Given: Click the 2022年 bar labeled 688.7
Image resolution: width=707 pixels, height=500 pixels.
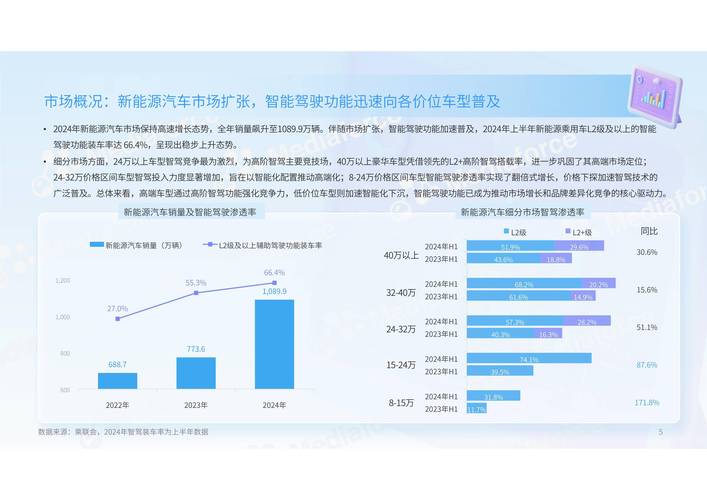Looking at the screenshot, I should click(118, 380).
